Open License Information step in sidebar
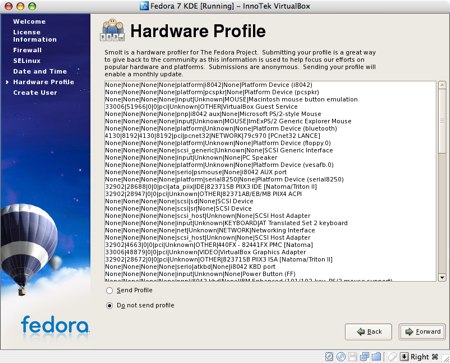The height and width of the screenshot is (363, 450). tap(35, 36)
